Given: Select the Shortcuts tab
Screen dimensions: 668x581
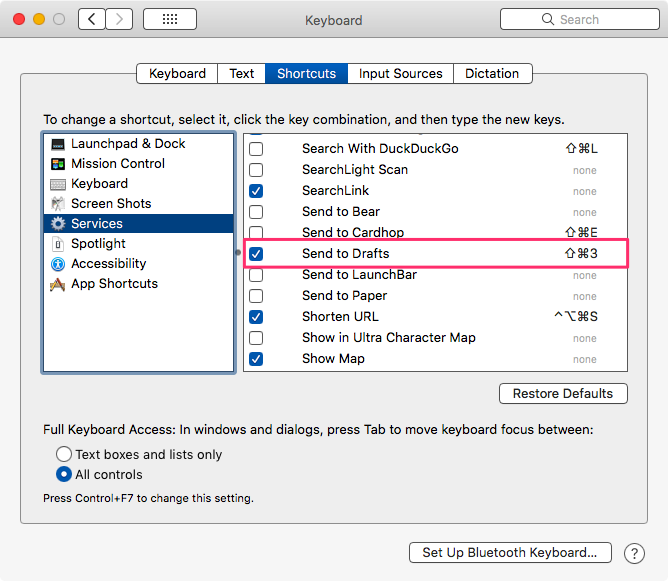Looking at the screenshot, I should (307, 74).
